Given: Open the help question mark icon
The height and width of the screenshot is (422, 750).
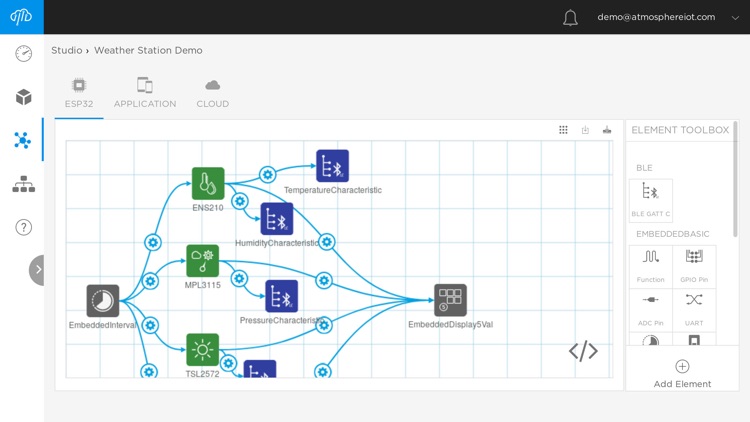Looking at the screenshot, I should click(23, 227).
